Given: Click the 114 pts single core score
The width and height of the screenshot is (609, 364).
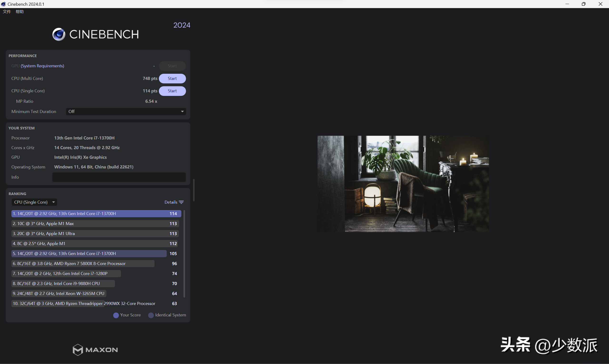Looking at the screenshot, I should 150,91.
